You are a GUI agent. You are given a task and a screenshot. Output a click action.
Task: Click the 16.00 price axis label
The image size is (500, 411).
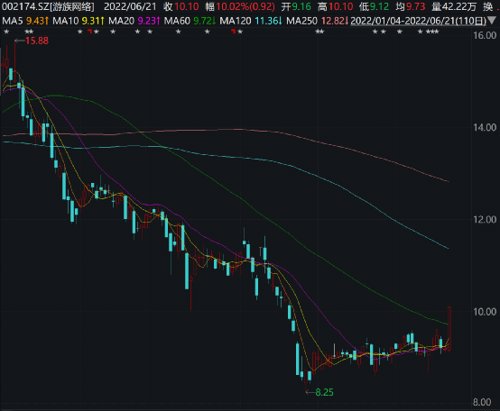click(485, 36)
